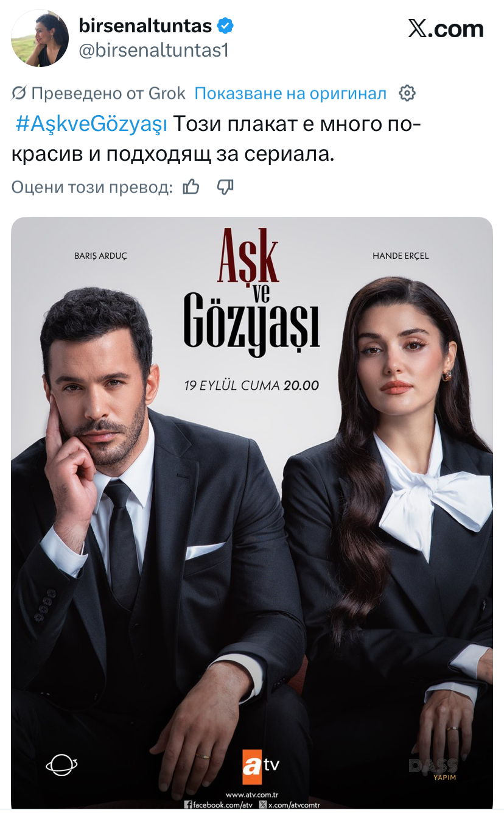Click the Grok translated slash icon
The width and height of the screenshot is (504, 813).
(19, 93)
